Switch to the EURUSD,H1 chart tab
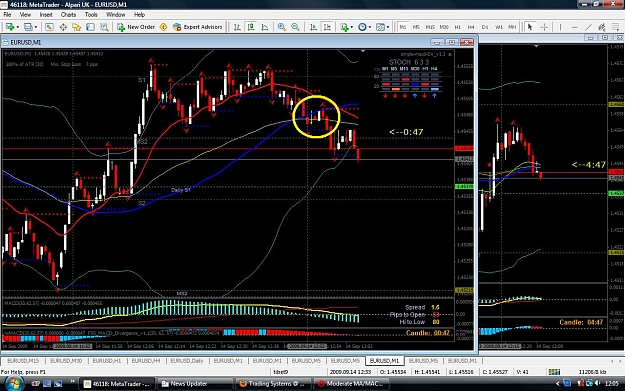Image resolution: width=625 pixels, height=391 pixels. coord(106,361)
